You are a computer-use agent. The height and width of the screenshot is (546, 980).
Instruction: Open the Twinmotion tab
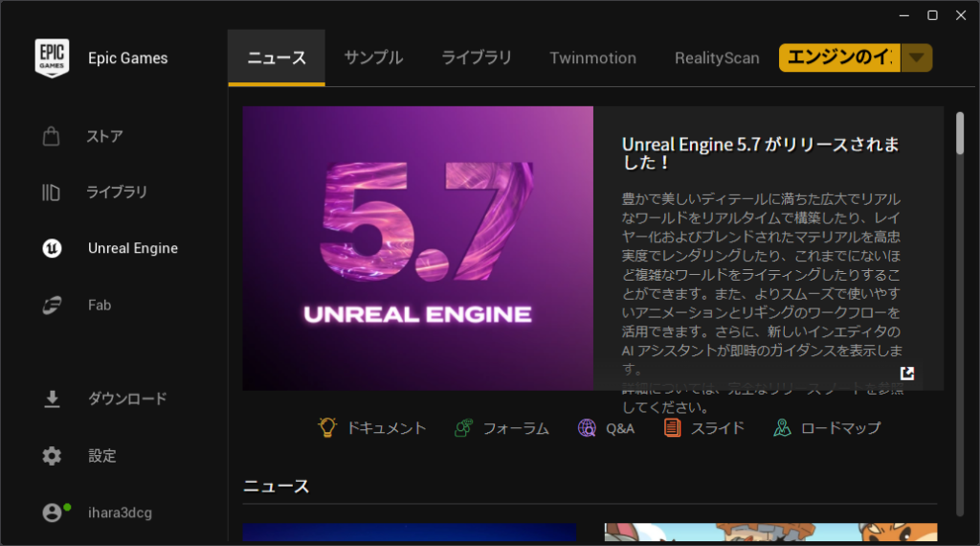click(x=592, y=58)
